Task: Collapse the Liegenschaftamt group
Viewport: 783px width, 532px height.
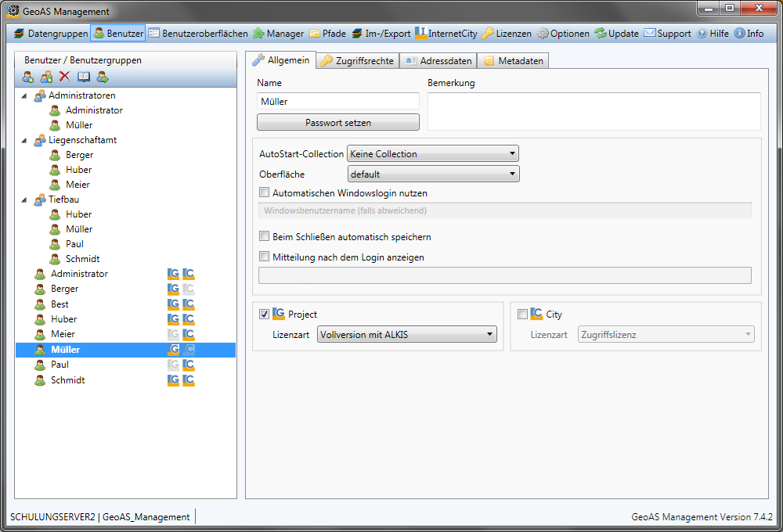Action: (x=23, y=141)
